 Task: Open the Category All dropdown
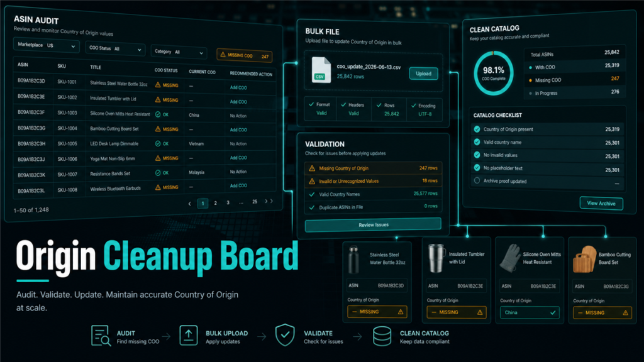click(x=179, y=52)
